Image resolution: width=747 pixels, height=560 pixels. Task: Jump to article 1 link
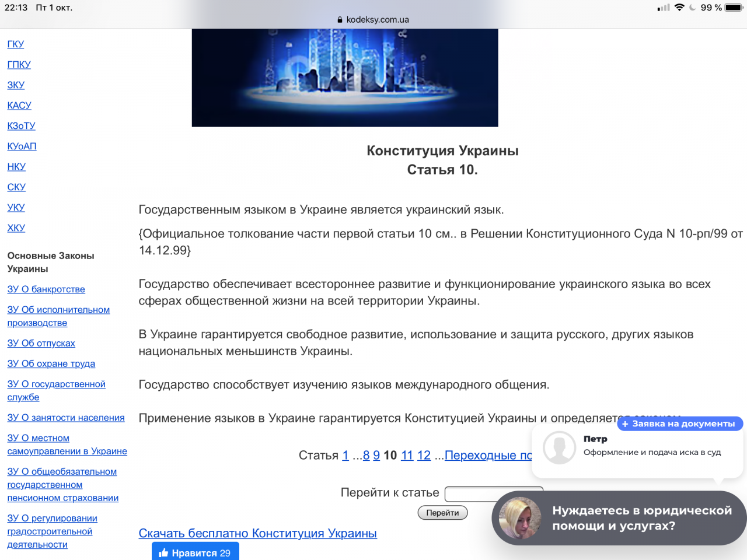345,456
